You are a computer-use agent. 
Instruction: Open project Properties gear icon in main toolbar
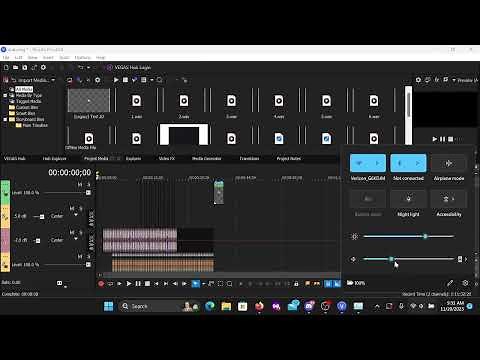tap(43, 67)
